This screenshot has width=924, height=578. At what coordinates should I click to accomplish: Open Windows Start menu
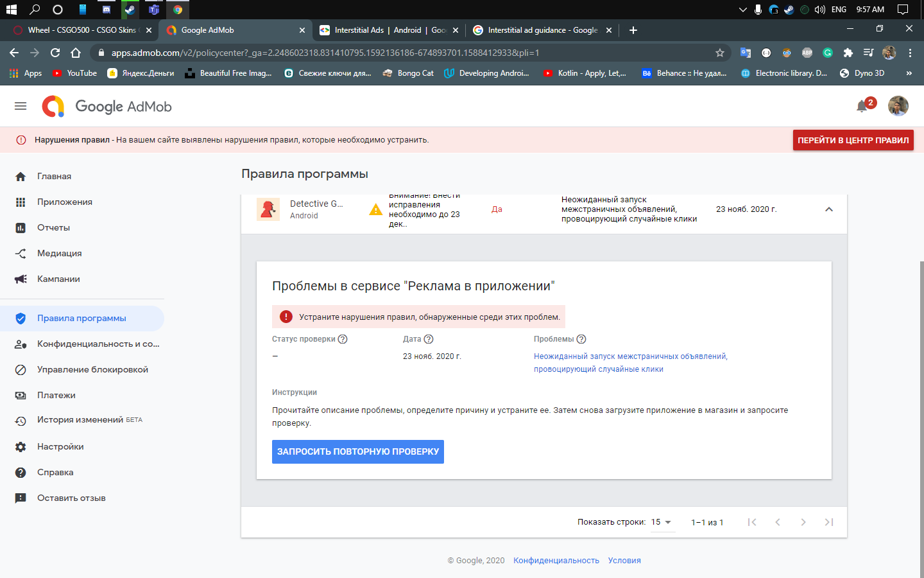[11, 10]
